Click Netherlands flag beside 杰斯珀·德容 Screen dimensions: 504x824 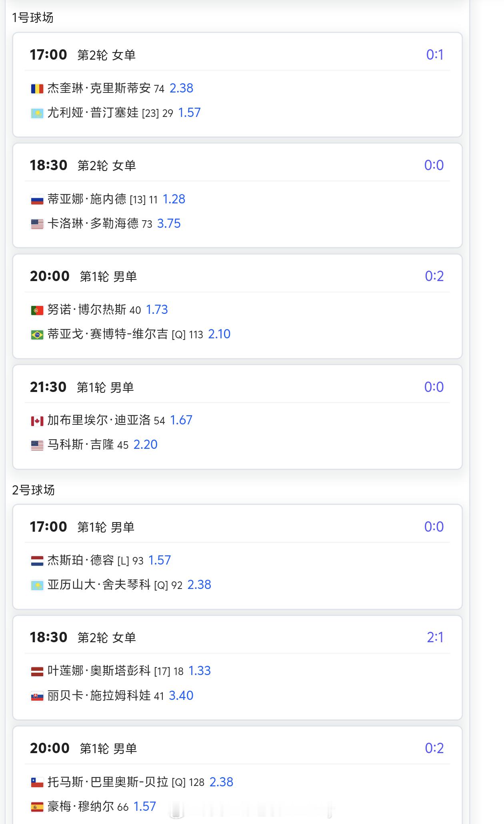point(37,561)
